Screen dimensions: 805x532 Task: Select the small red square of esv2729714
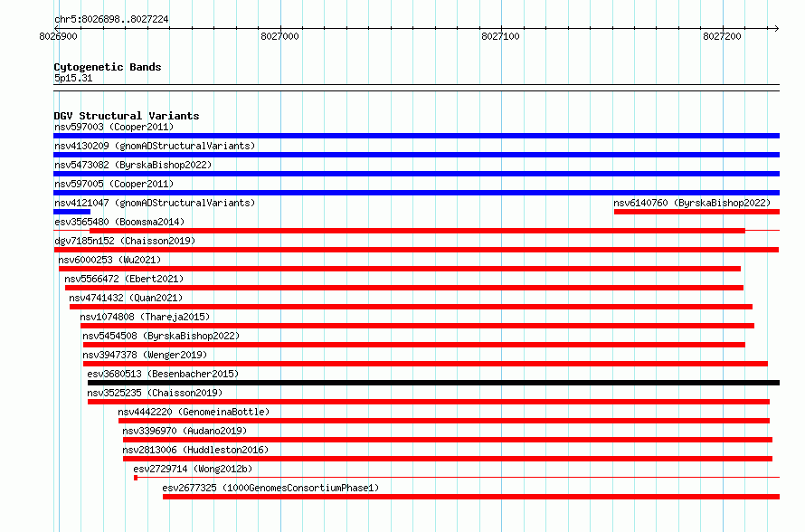pos(136,478)
